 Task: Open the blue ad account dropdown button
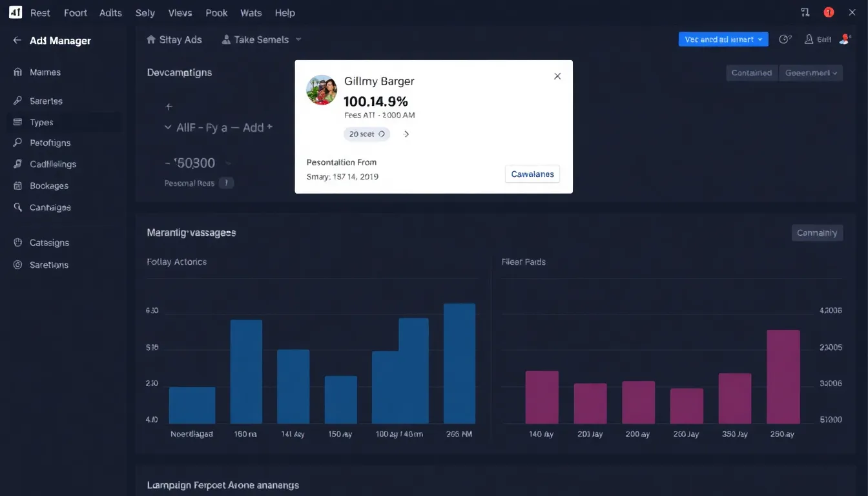tap(723, 39)
